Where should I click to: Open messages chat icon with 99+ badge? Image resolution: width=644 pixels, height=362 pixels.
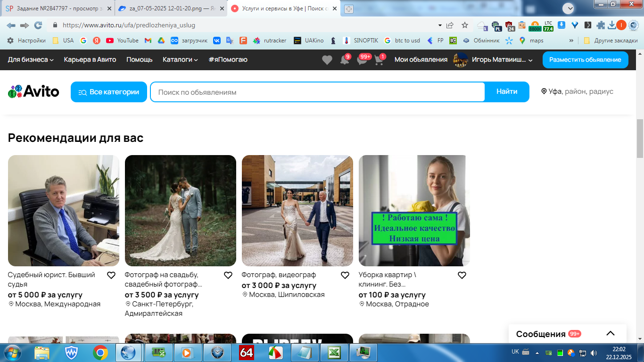pos(362,60)
